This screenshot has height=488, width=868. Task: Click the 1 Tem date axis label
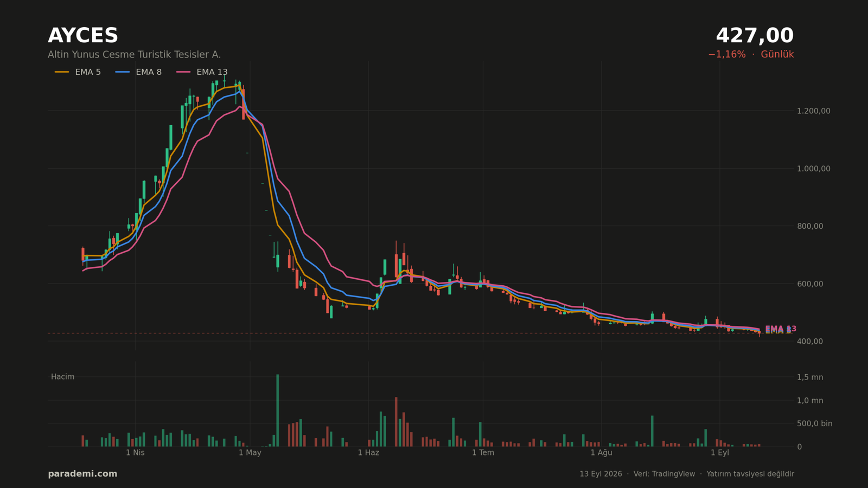click(483, 453)
